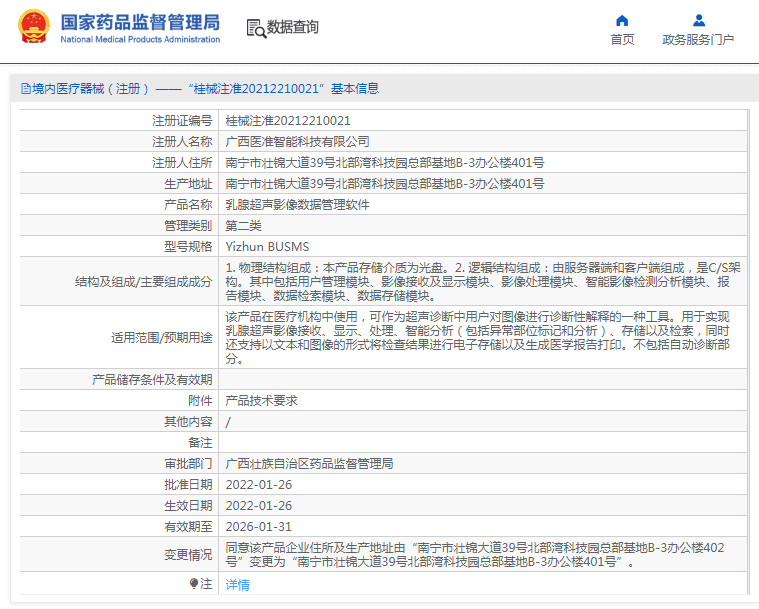
Task: Click the 变更情况 change description text
Action: click(474, 555)
